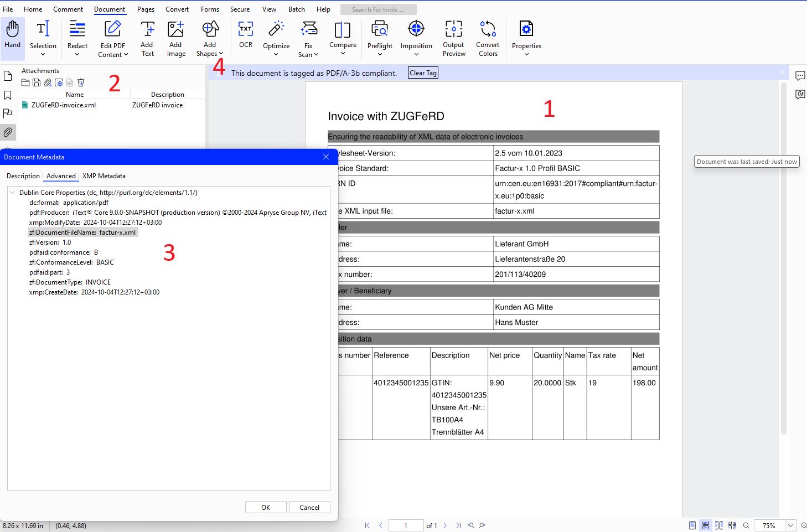Show the page thumbnails sidebar panel
The height and width of the screenshot is (532, 807).
click(8, 76)
